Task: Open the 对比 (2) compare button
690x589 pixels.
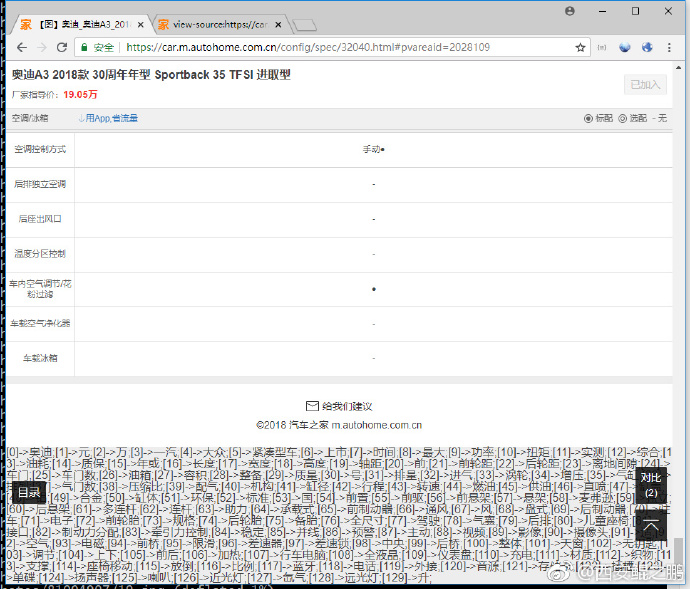Action: pos(651,485)
